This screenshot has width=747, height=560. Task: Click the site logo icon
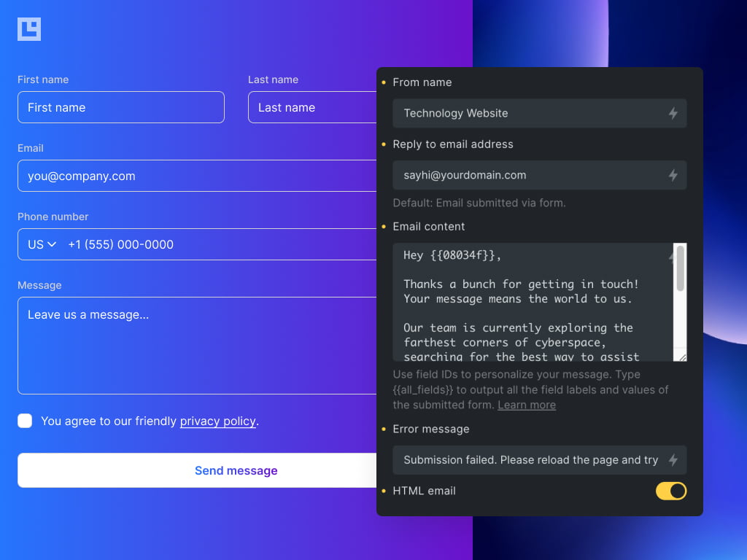point(29,29)
